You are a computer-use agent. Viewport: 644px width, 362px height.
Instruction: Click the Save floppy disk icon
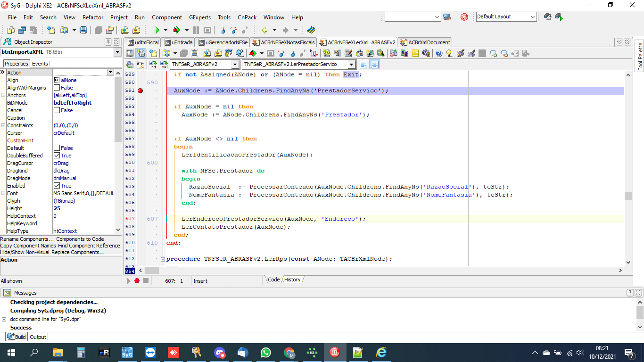tap(83, 30)
